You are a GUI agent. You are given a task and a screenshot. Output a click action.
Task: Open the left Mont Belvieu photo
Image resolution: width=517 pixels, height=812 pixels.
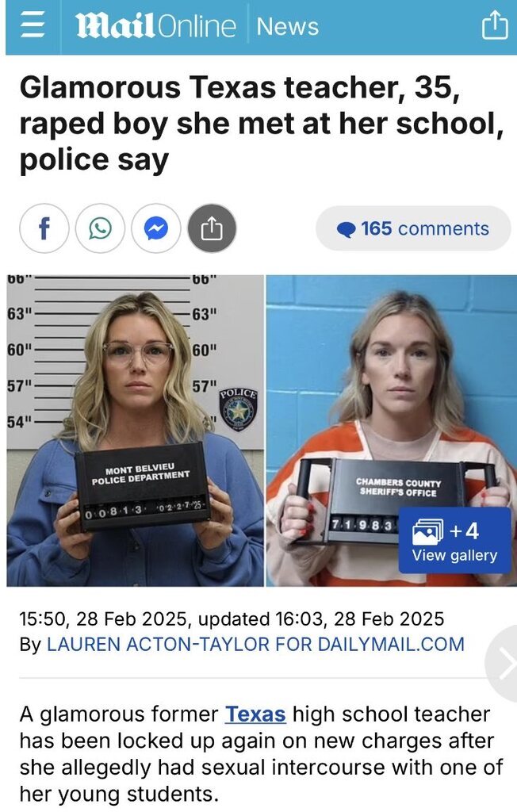point(136,431)
